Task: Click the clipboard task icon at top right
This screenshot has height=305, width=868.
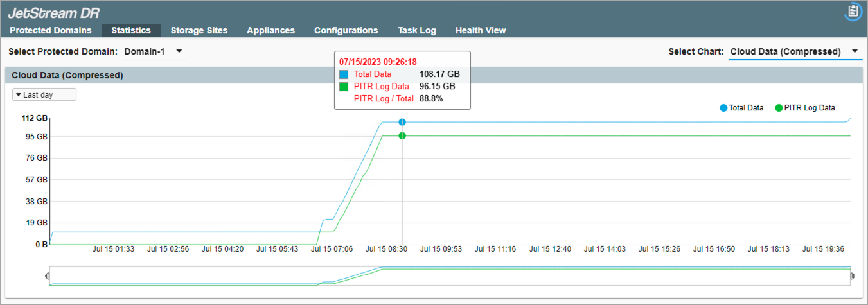Action: click(853, 12)
